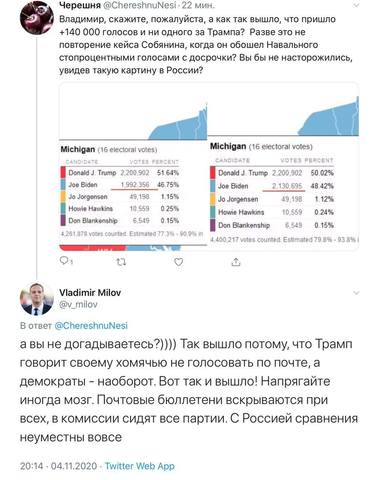
Task: Open the @ChereshnuNesi mention link
Action: point(91,325)
